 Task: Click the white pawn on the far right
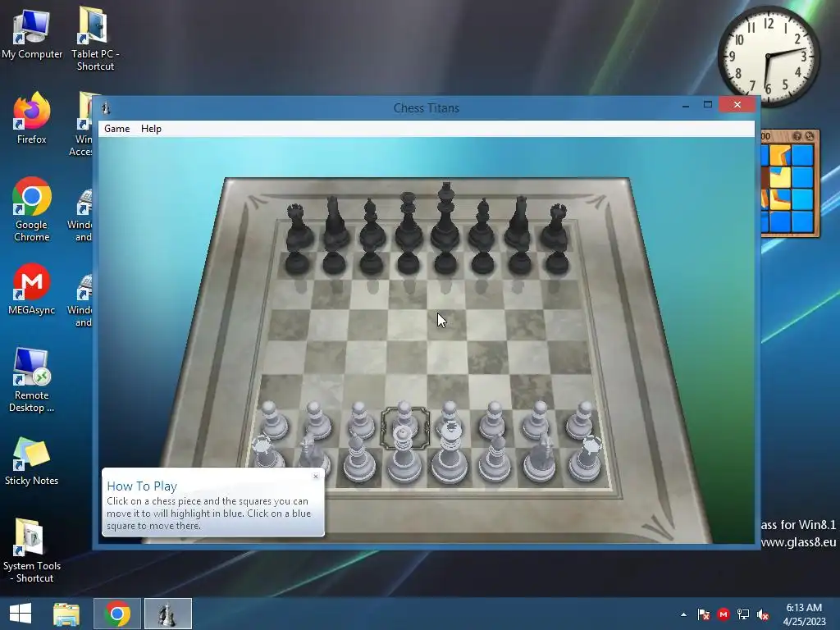click(x=582, y=421)
